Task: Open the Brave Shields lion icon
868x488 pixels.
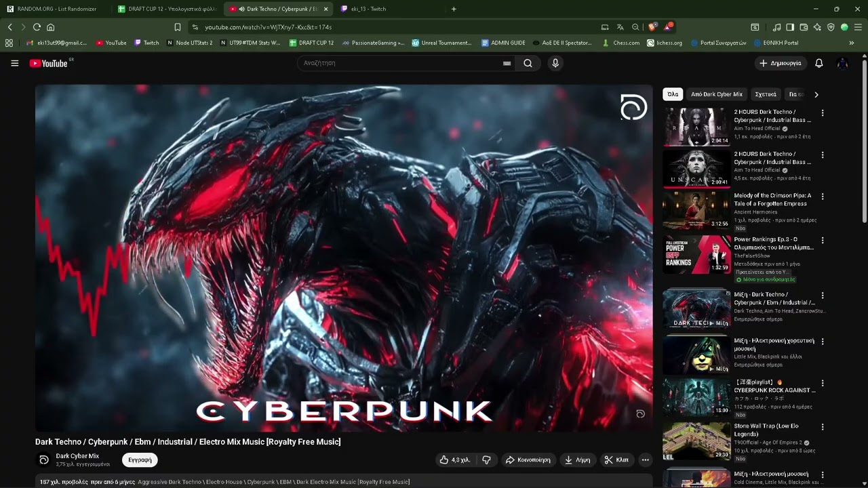Action: point(652,27)
